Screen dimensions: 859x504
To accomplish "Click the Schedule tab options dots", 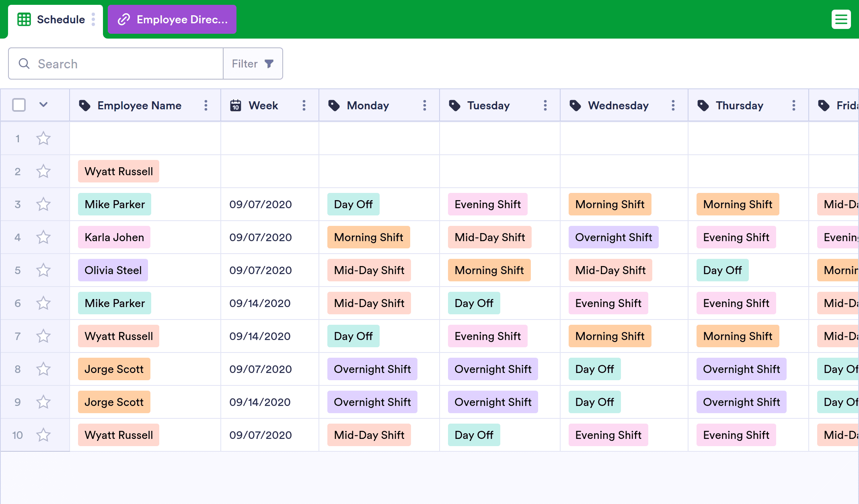I will click(x=93, y=19).
